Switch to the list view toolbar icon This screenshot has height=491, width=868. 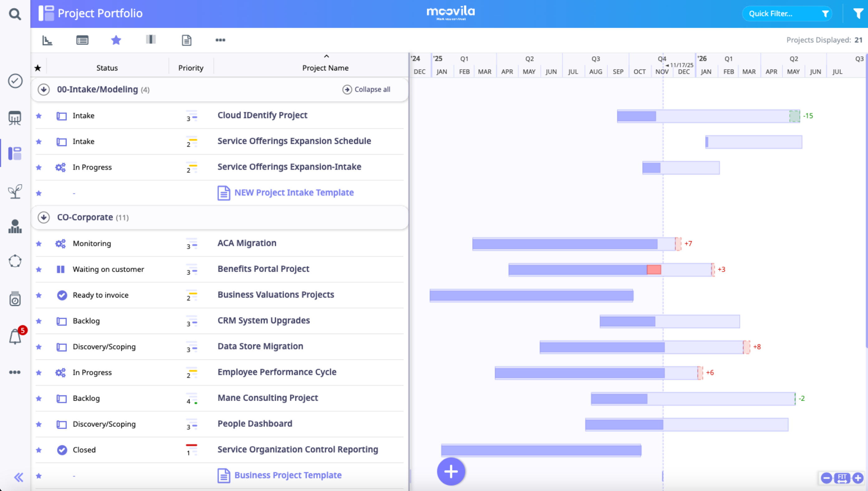82,40
